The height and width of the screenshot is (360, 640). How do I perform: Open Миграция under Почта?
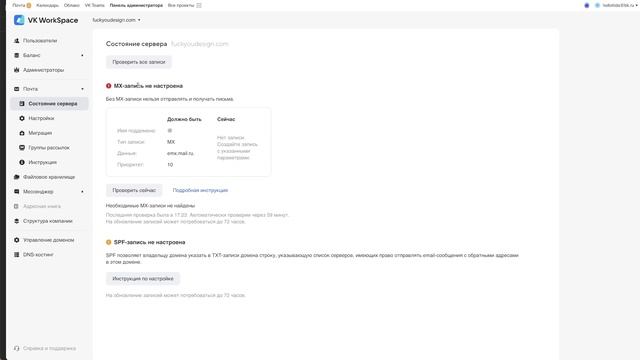point(40,133)
